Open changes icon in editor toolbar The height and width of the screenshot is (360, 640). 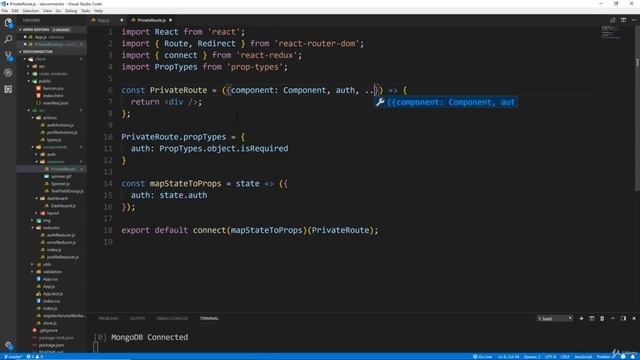(x=613, y=20)
